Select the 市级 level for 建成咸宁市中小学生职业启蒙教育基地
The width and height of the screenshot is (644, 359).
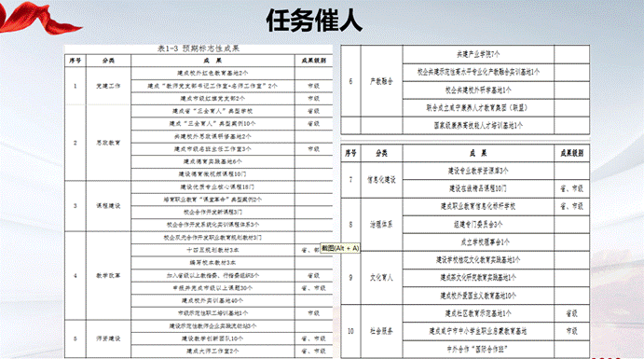[x=571, y=331]
